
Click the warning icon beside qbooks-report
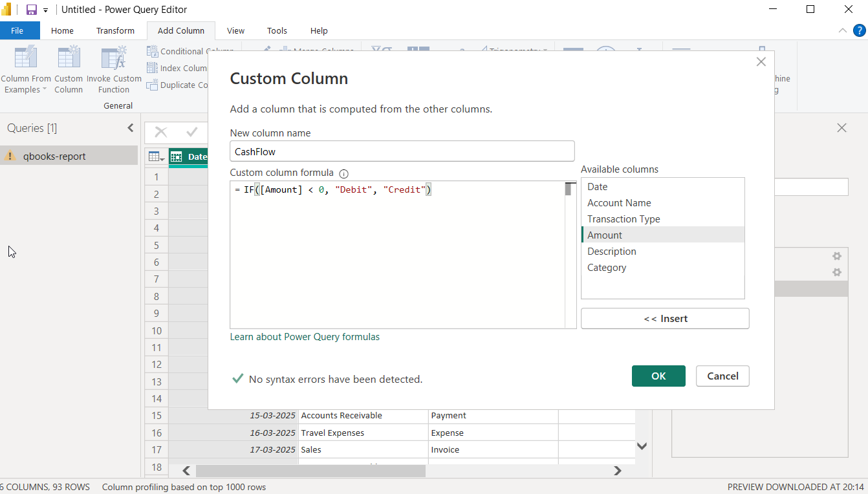[x=9, y=155]
